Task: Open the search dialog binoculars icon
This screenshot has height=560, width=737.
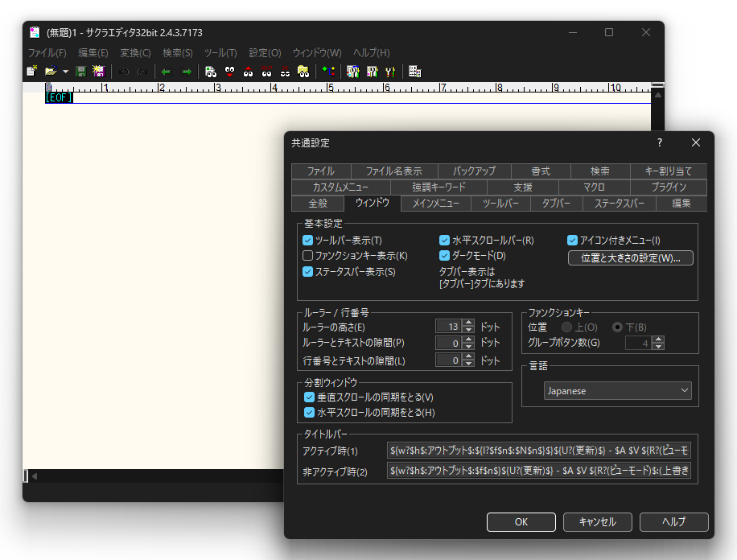Action: tap(211, 72)
